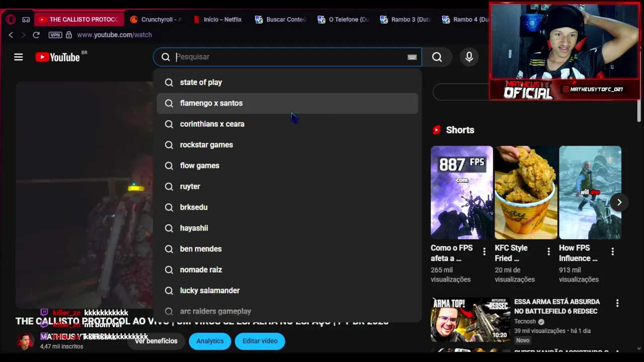This screenshot has height=362, width=644.
Task: Switch to THE CALLISTO PROTOCOL tab
Action: pos(78,20)
